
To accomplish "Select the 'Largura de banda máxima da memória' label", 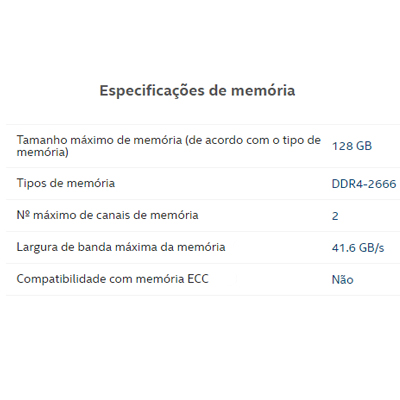I will pyautogui.click(x=121, y=247).
